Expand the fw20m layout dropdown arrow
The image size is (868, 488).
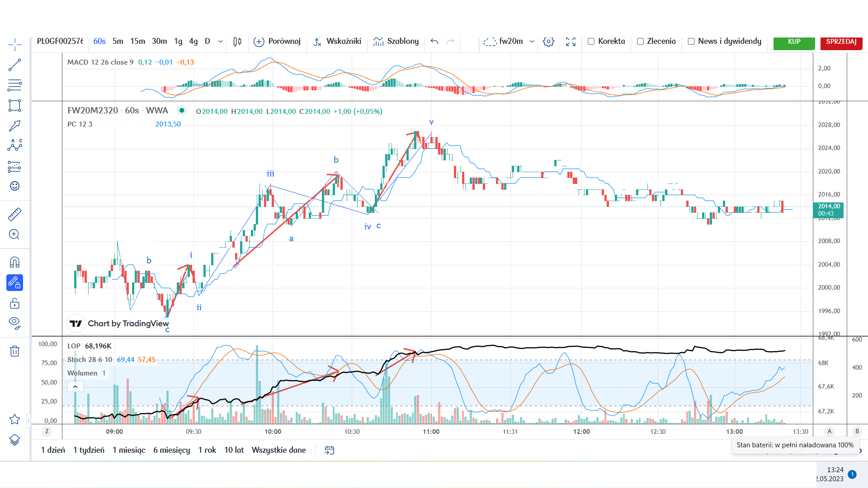pyautogui.click(x=532, y=42)
